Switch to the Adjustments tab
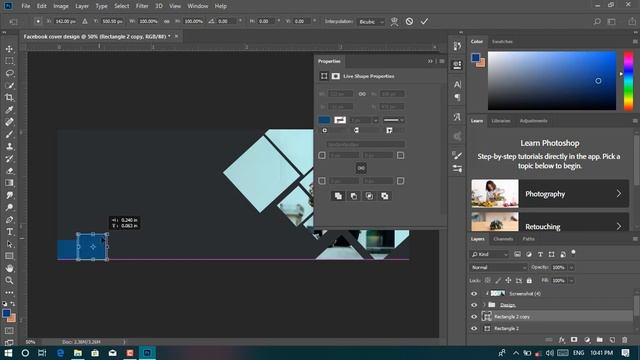Screen dimensions: 640x360 click(533, 121)
